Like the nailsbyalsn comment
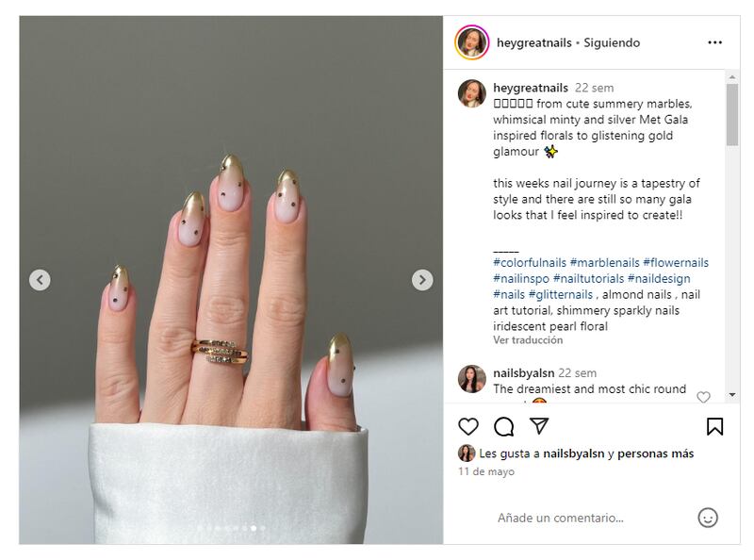The width and height of the screenshot is (754, 560). click(x=703, y=397)
